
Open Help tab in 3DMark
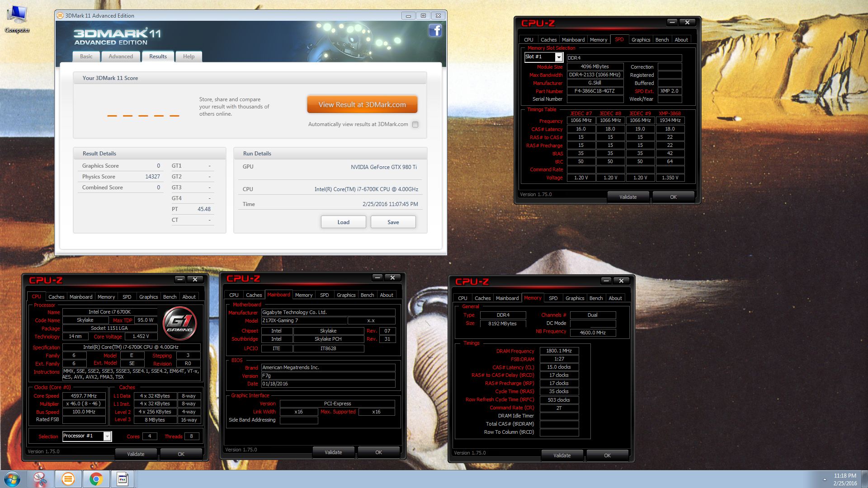pyautogui.click(x=189, y=56)
